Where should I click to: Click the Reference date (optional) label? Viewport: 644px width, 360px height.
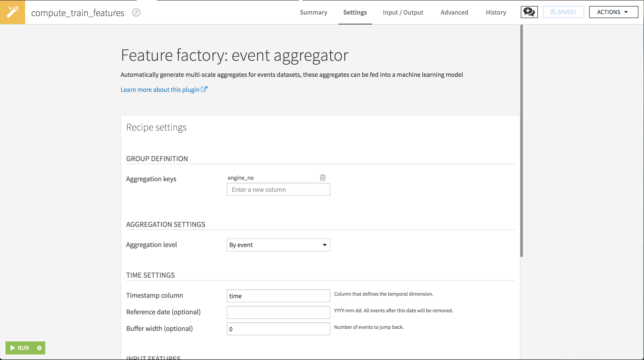point(163,312)
